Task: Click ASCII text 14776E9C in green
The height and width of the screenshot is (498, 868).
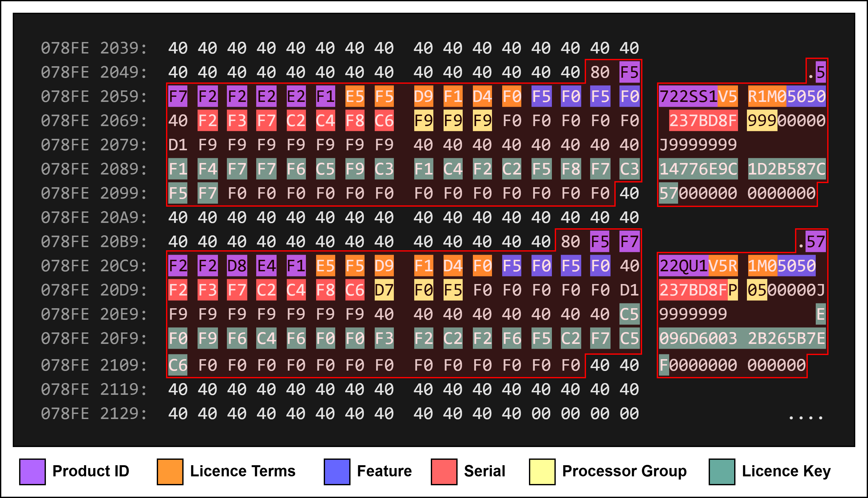Action: coord(698,169)
